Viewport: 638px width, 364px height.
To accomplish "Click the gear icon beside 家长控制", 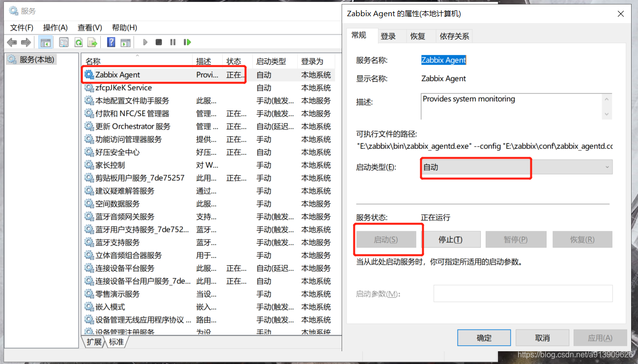I will pos(89,165).
